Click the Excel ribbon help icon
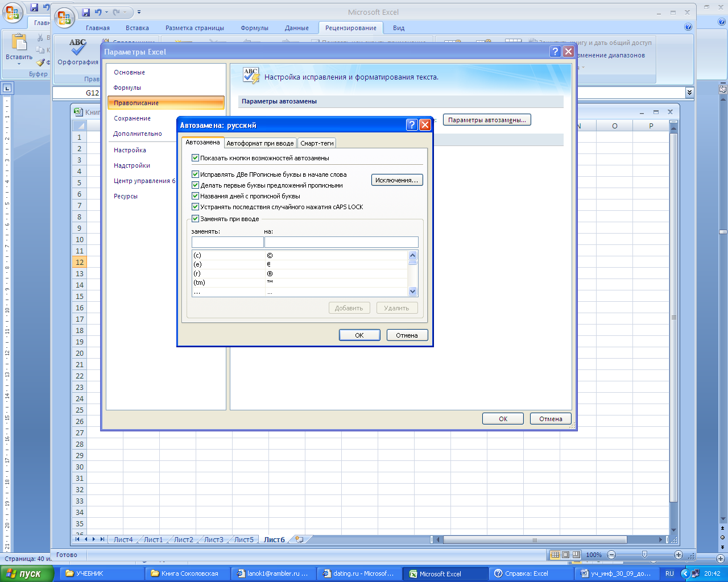The image size is (728, 582). (x=688, y=27)
